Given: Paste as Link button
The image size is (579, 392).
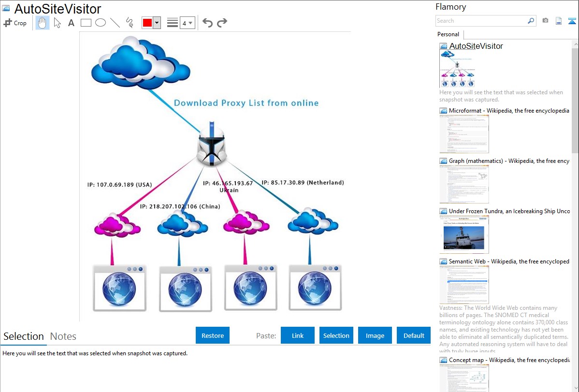Looking at the screenshot, I should (x=298, y=335).
